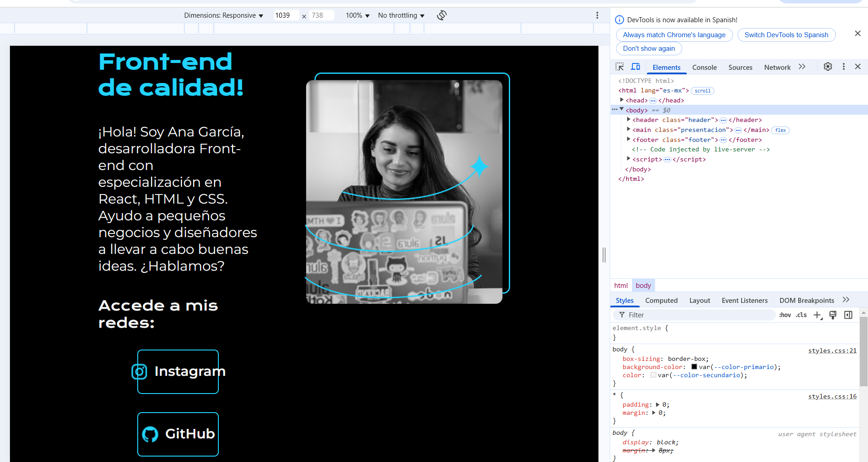Switch to the Console tab
This screenshot has width=868, height=462.
pyautogui.click(x=704, y=68)
